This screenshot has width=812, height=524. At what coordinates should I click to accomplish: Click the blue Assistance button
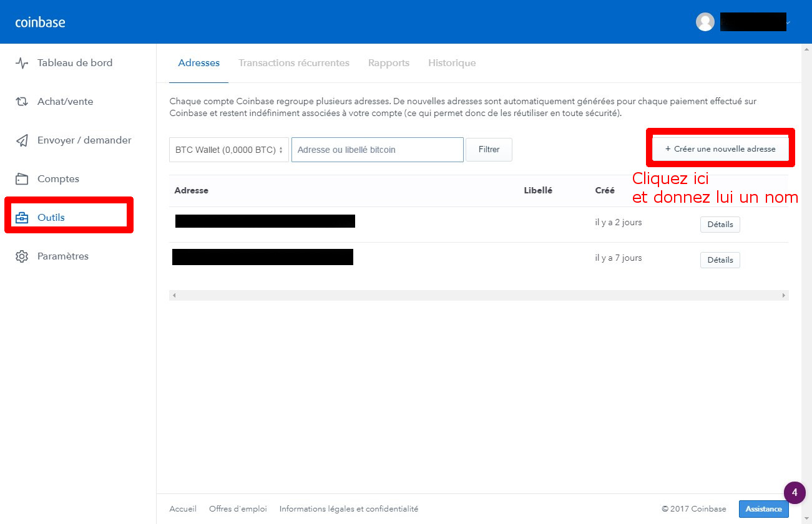764,509
